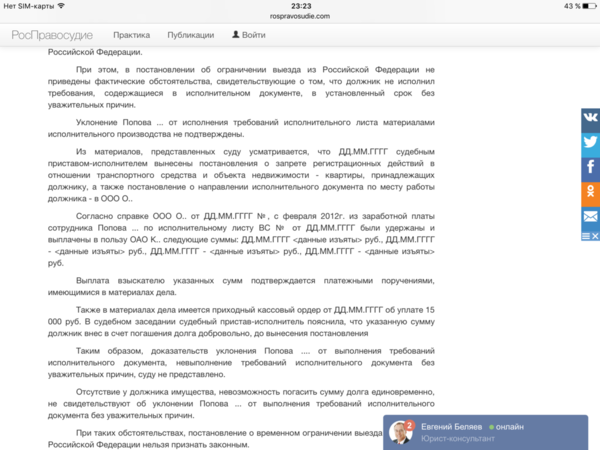
Task: Tap the person icon beside Войти
Action: point(236,35)
